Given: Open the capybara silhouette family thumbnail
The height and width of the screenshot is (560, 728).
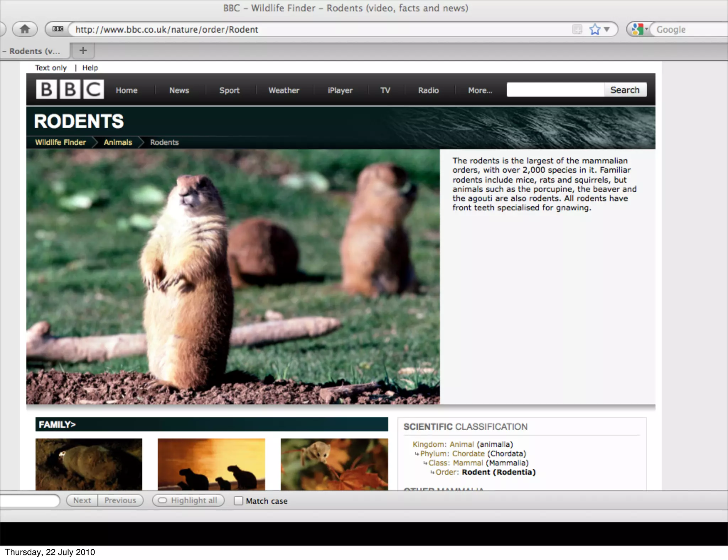Looking at the screenshot, I should [x=211, y=464].
